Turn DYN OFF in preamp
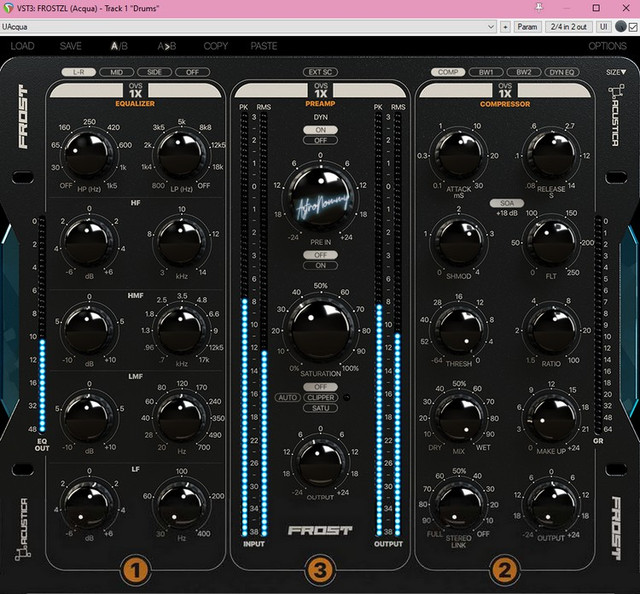640x594 pixels. (320, 140)
